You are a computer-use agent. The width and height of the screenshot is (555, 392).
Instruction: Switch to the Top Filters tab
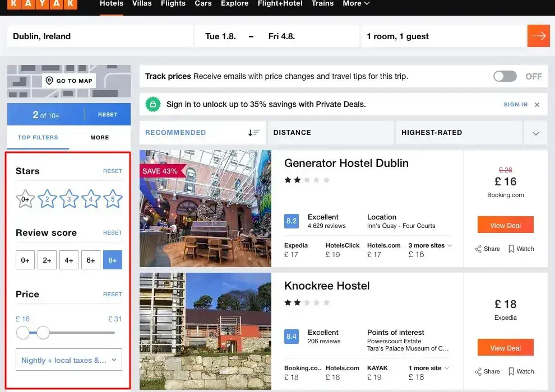tap(38, 138)
